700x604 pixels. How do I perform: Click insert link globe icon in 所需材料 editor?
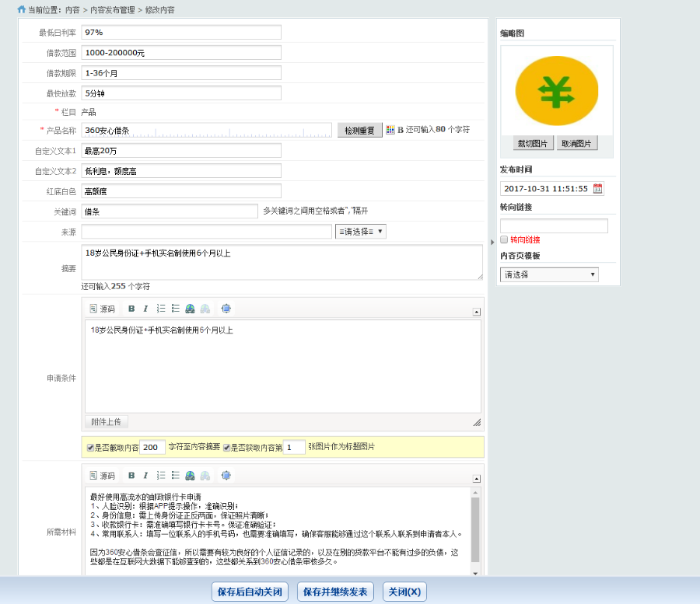(191, 476)
